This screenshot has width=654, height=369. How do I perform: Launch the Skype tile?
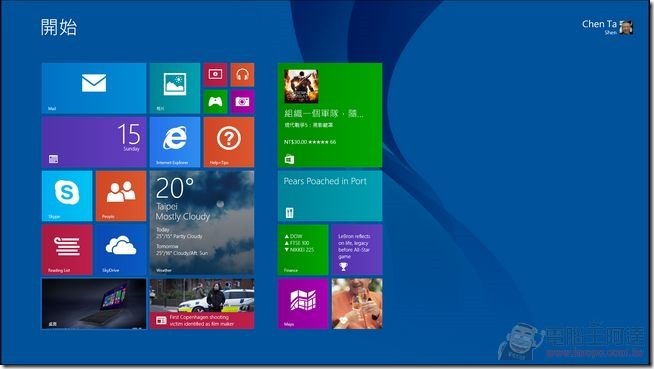(67, 196)
